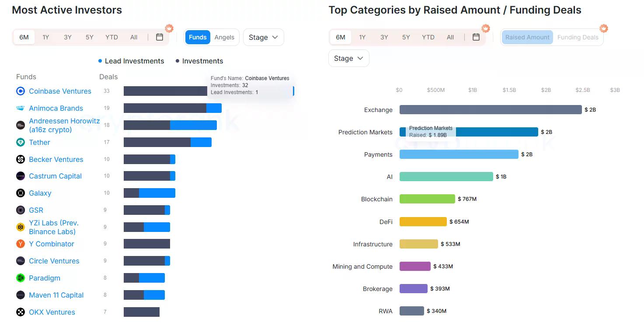Open the Paradigm fund link
This screenshot has height=326, width=644.
click(45, 278)
